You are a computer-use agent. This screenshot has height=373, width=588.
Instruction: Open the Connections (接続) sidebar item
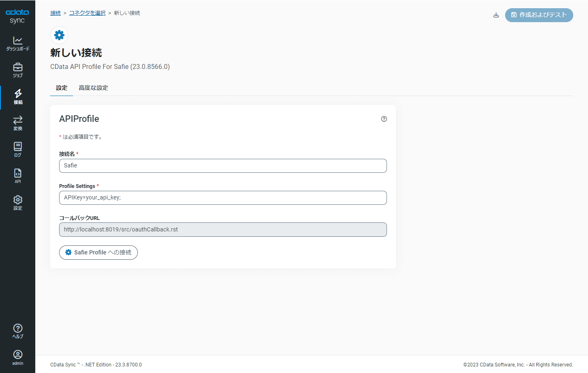click(x=18, y=97)
